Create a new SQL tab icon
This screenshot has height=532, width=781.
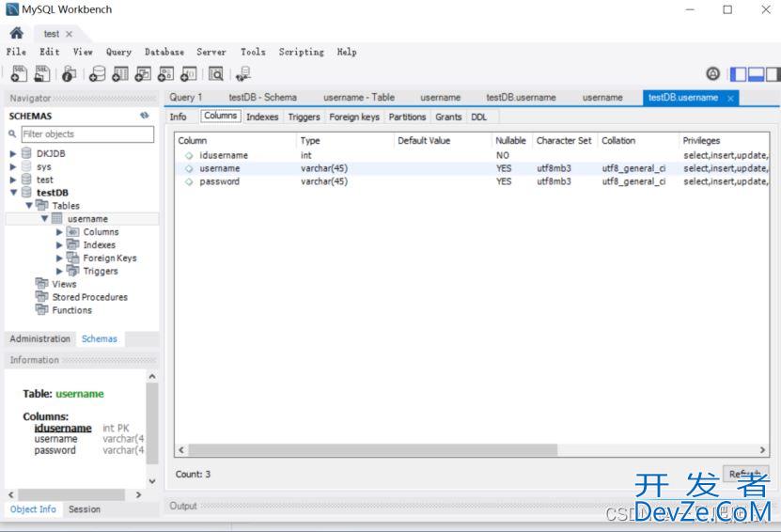click(19, 73)
